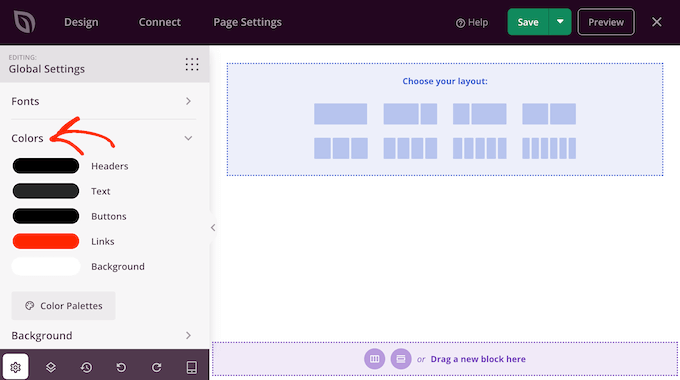Click Drag a new block here link
This screenshot has height=380, width=680.
(x=478, y=359)
